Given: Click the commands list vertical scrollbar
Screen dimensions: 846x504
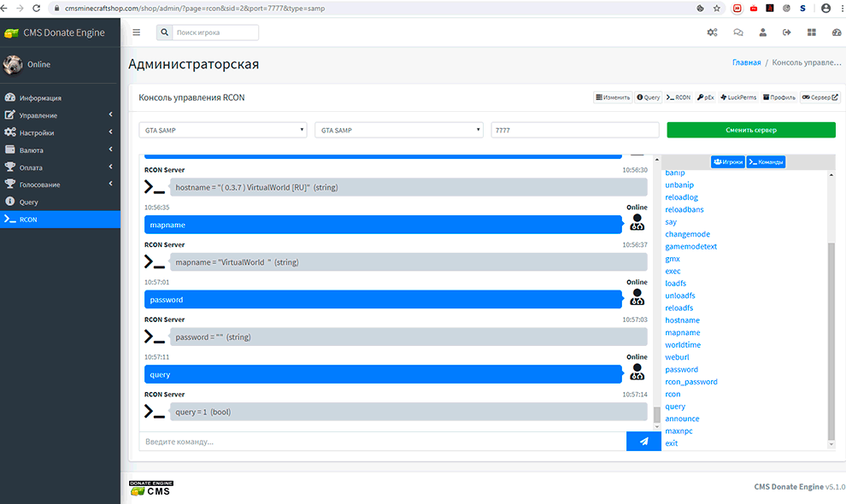Looking at the screenshot, I should (831, 342).
